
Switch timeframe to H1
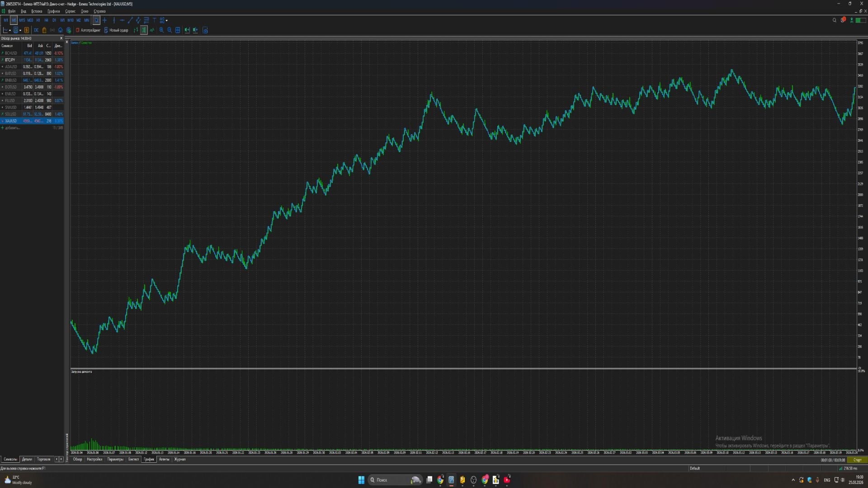38,20
